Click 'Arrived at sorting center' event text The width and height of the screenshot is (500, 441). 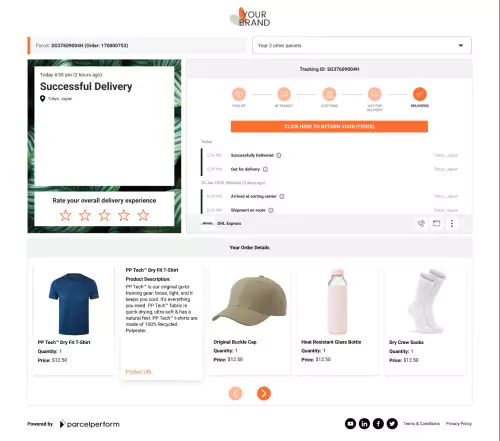(254, 196)
